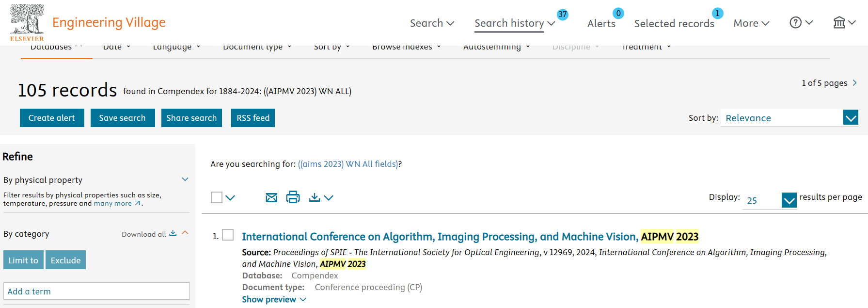This screenshot has height=308, width=868.
Task: Download all categories icon
Action: tap(173, 233)
